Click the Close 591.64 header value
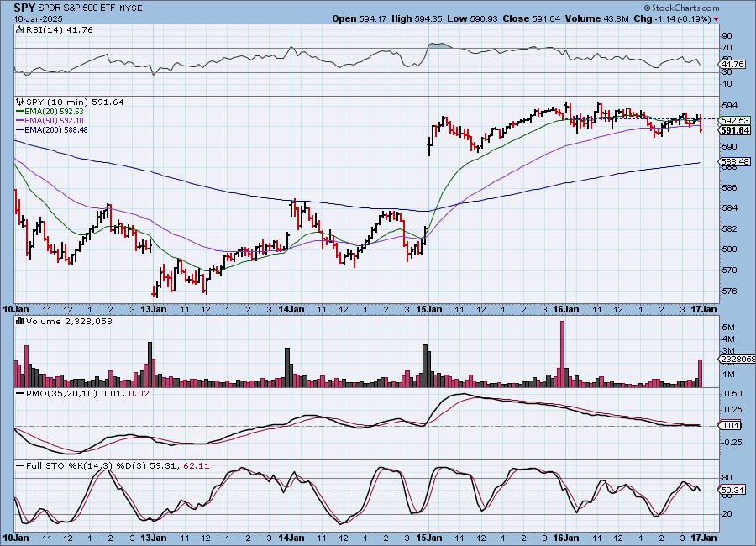This screenshot has height=546, width=756. coord(532,18)
